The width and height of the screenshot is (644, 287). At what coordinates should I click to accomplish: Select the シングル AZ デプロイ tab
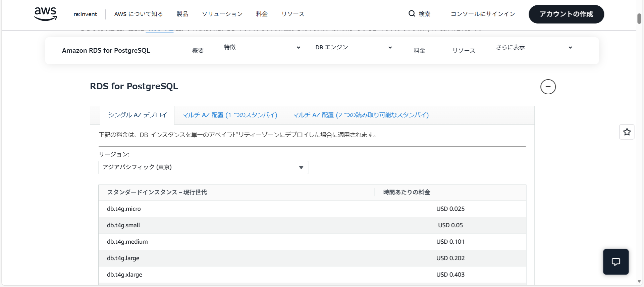[138, 115]
